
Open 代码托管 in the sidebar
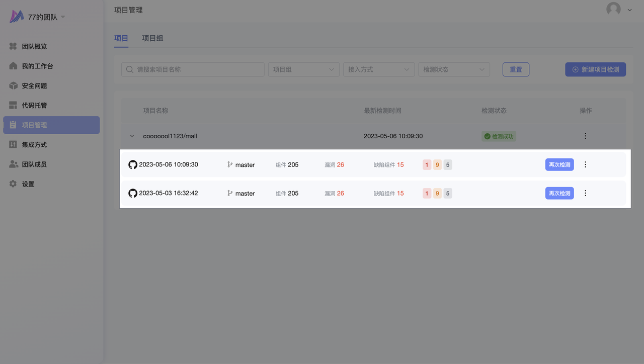[34, 105]
